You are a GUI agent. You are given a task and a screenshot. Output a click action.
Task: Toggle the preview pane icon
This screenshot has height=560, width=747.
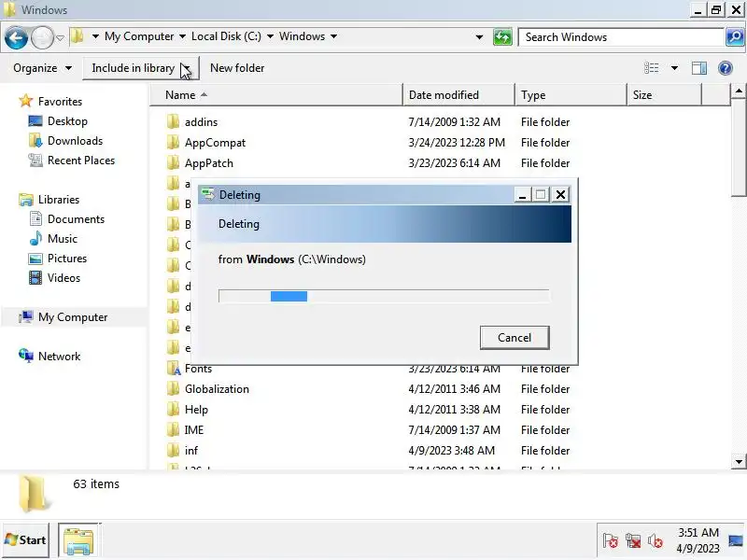[699, 68]
